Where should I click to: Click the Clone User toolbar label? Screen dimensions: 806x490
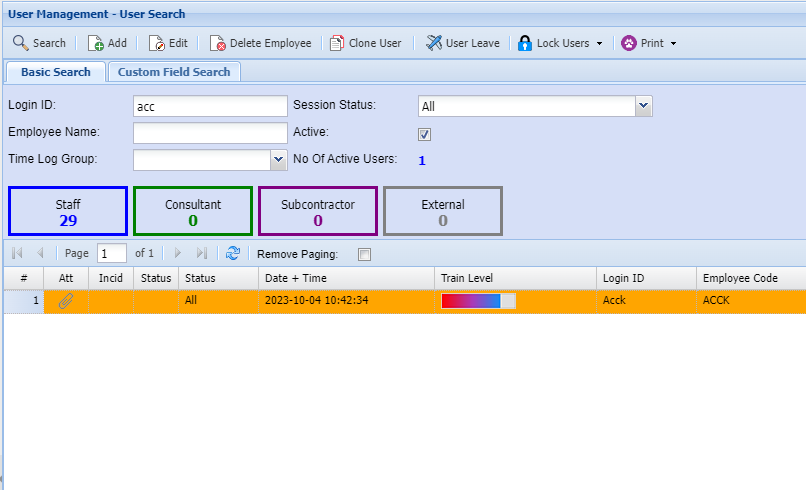click(375, 43)
